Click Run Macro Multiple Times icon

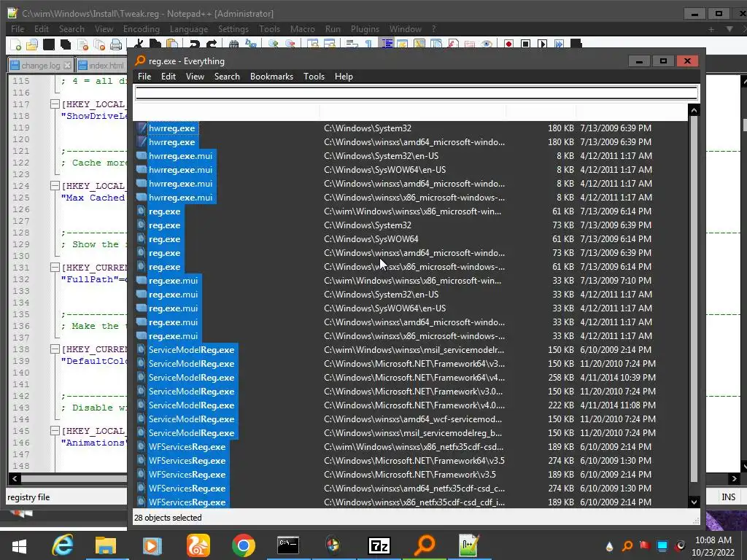559,44
